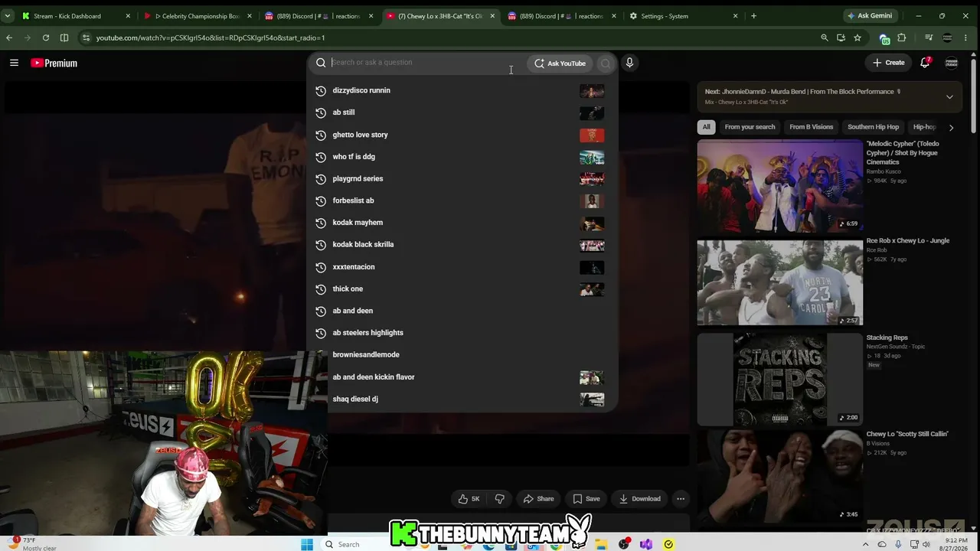The height and width of the screenshot is (551, 980).
Task: Click the install app icon in address bar
Action: 841,37
